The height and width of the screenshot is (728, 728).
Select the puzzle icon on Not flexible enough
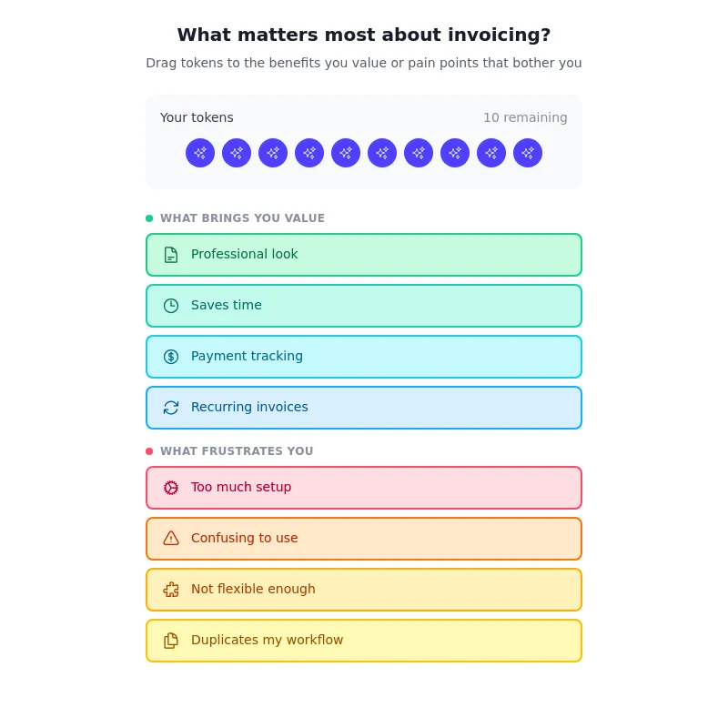(x=171, y=589)
